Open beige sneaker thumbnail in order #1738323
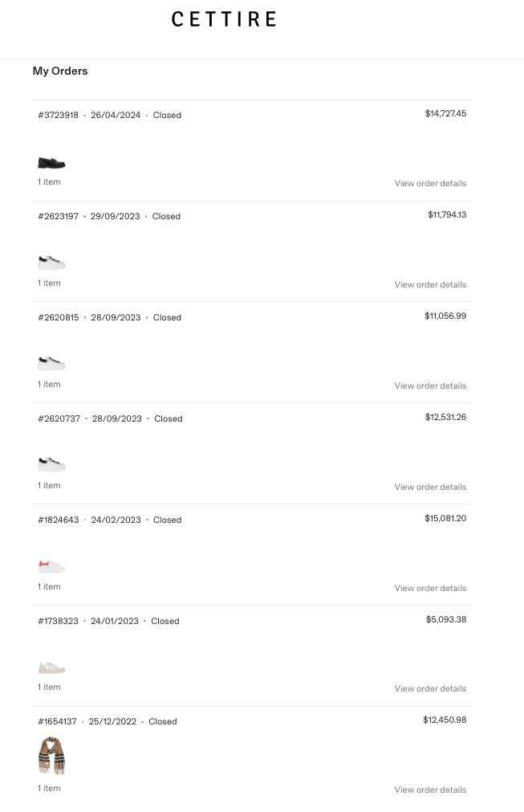The width and height of the screenshot is (524, 812). coord(51,667)
